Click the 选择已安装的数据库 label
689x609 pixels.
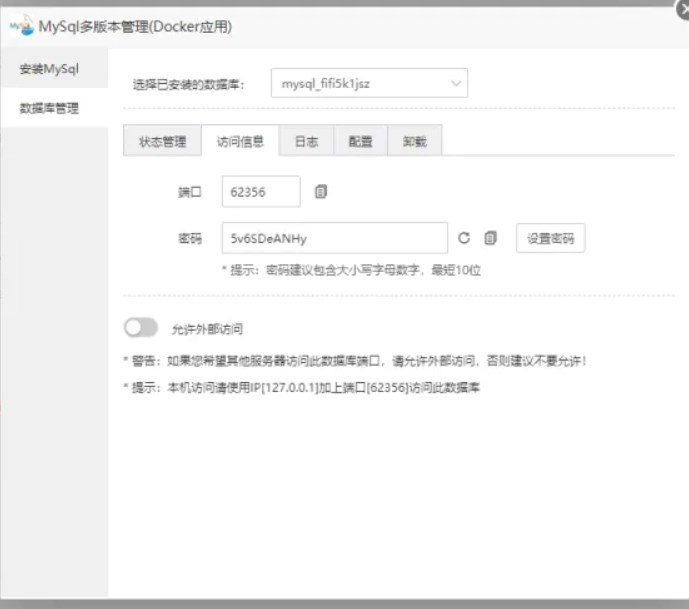pyautogui.click(x=188, y=84)
